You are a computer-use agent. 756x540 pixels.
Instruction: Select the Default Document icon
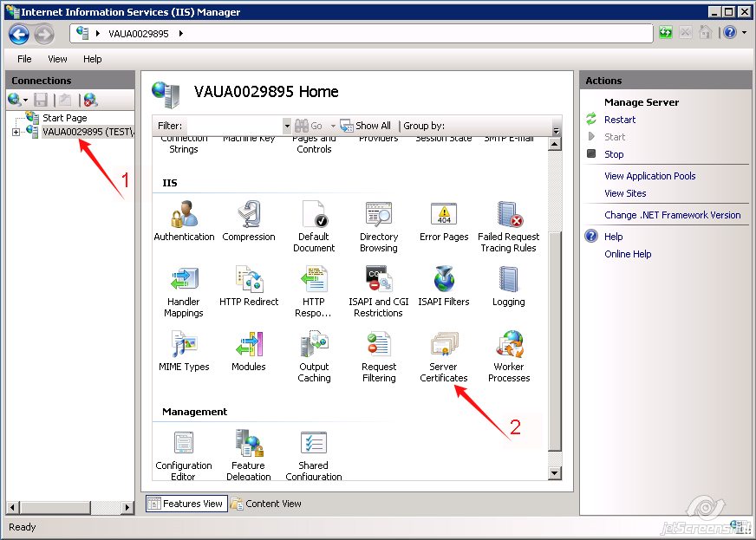(x=314, y=212)
